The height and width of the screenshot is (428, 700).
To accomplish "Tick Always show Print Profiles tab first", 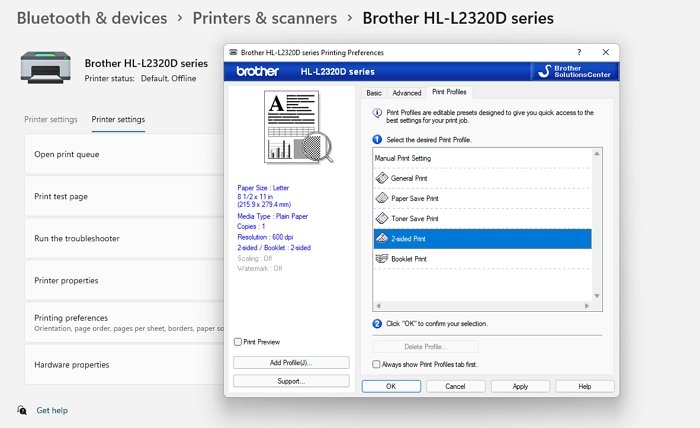I will 376,364.
